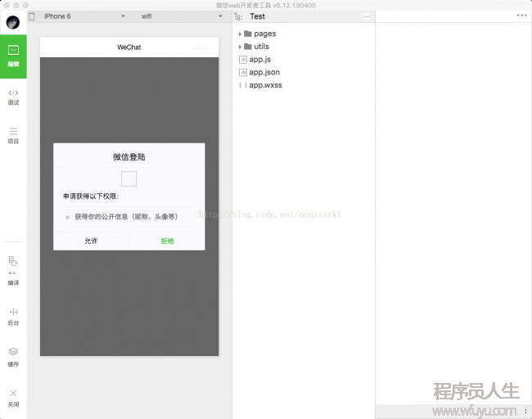The image size is (532, 419).
Task: Expand the utils folder arrow
Action: pyautogui.click(x=240, y=47)
